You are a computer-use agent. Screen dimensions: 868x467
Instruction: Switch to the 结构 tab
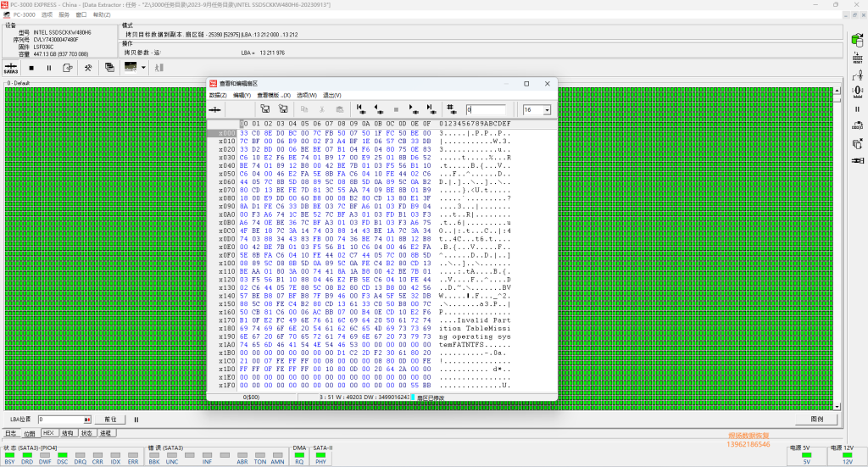tap(68, 433)
